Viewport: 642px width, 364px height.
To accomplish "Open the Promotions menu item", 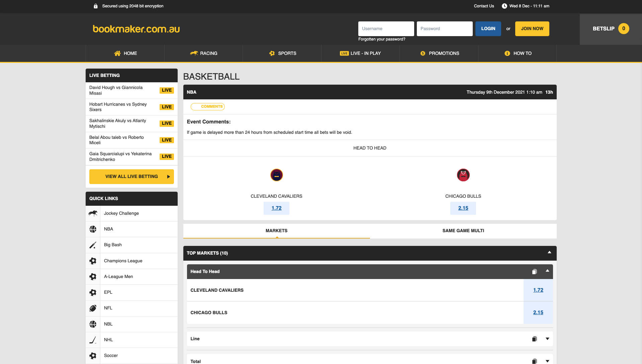I will (439, 53).
